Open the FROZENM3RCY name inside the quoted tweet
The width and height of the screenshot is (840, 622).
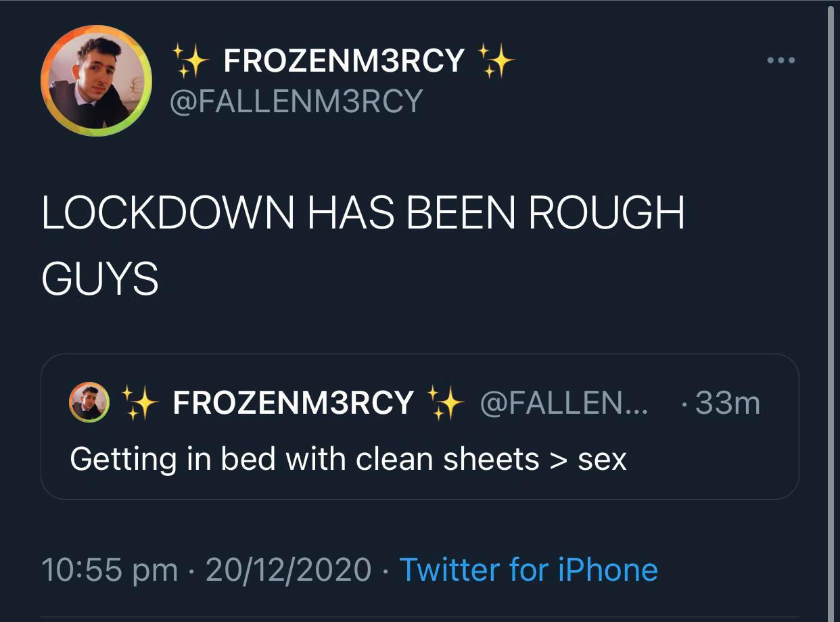click(x=293, y=403)
